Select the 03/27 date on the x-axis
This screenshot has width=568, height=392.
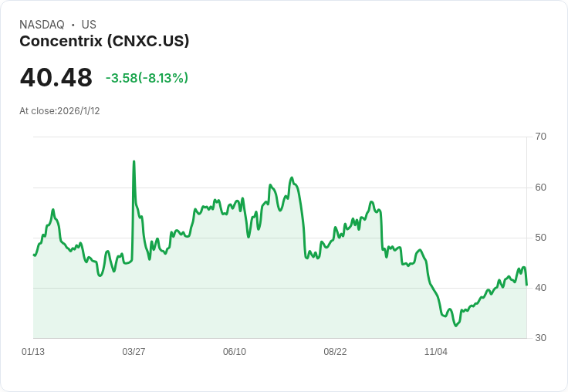click(x=134, y=352)
